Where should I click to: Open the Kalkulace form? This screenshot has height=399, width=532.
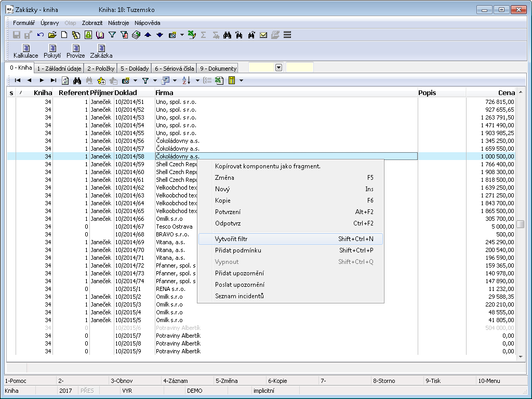click(x=25, y=51)
